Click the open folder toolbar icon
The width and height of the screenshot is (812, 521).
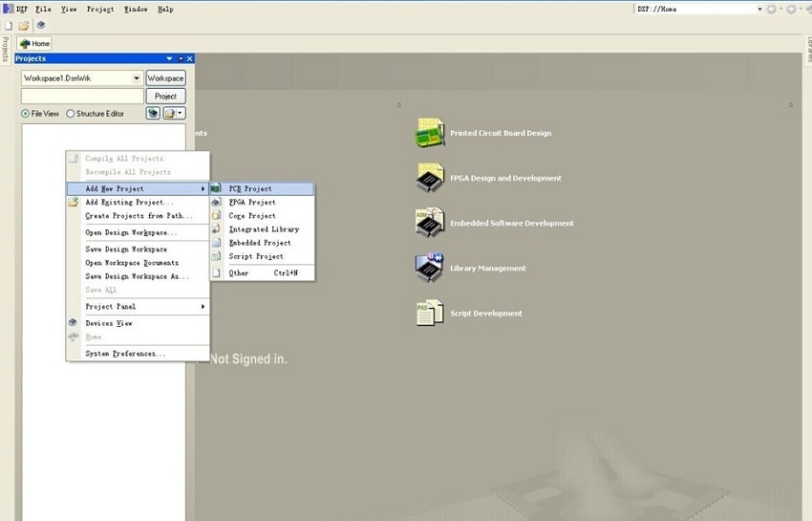click(x=23, y=26)
